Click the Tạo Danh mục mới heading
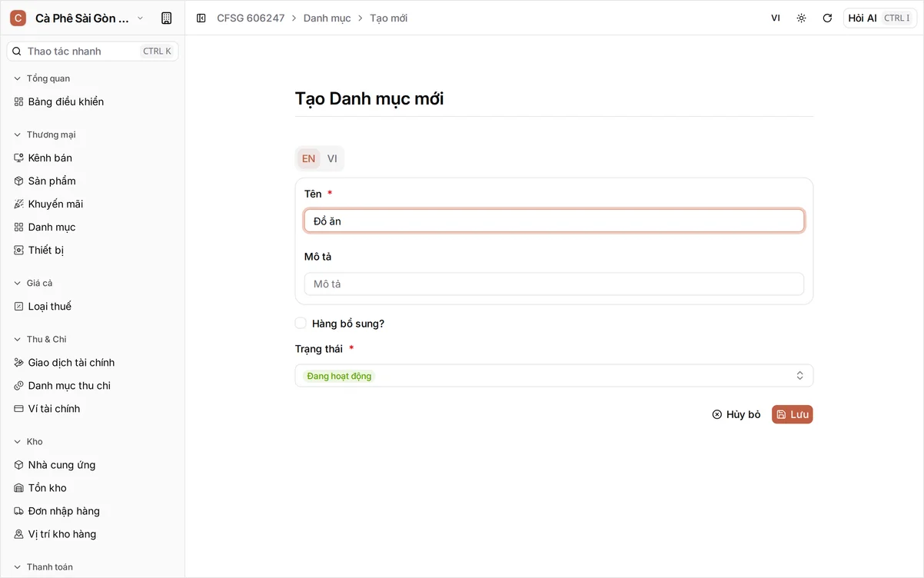 pyautogui.click(x=370, y=98)
